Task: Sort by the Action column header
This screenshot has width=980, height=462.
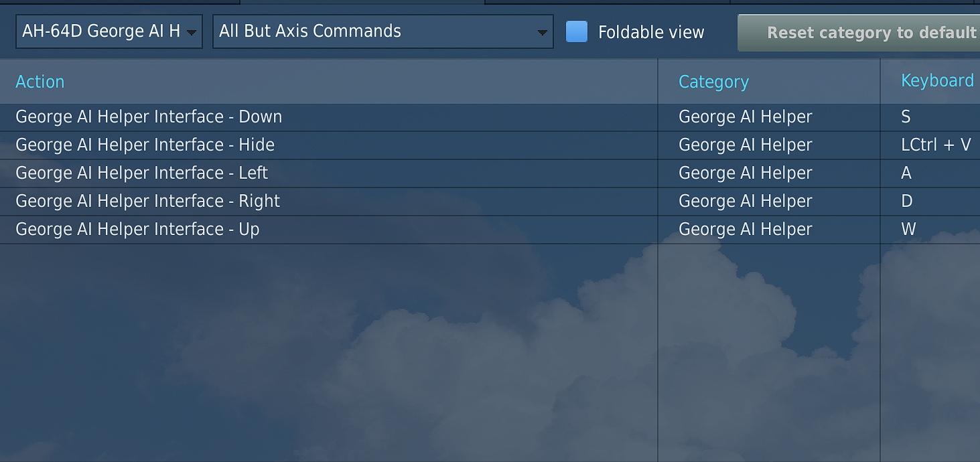Action: 40,82
